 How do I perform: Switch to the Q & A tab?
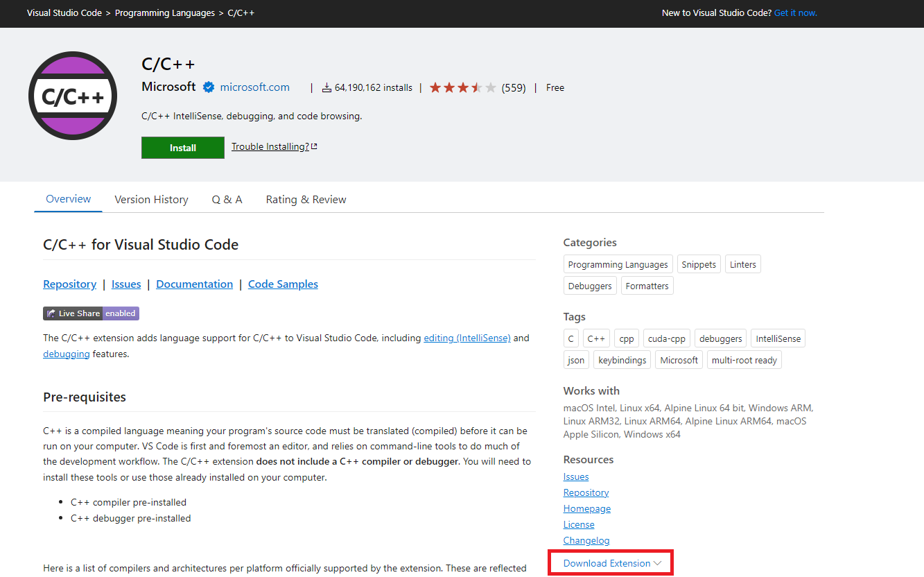click(227, 200)
